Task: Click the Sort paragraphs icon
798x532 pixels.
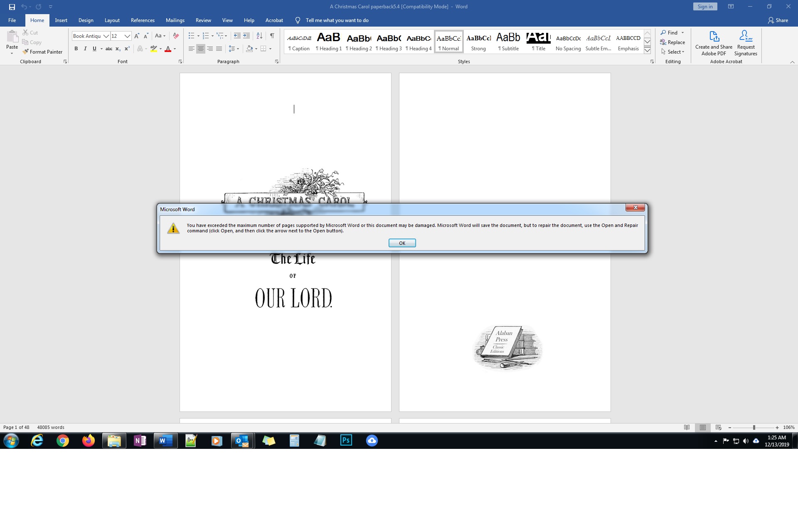Action: 259,36
